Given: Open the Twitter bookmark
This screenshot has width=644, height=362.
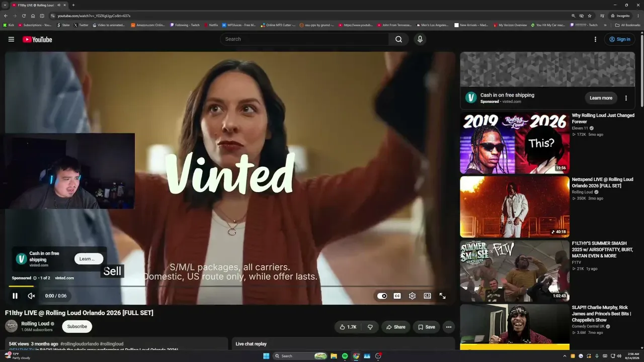Looking at the screenshot, I should coord(81,25).
